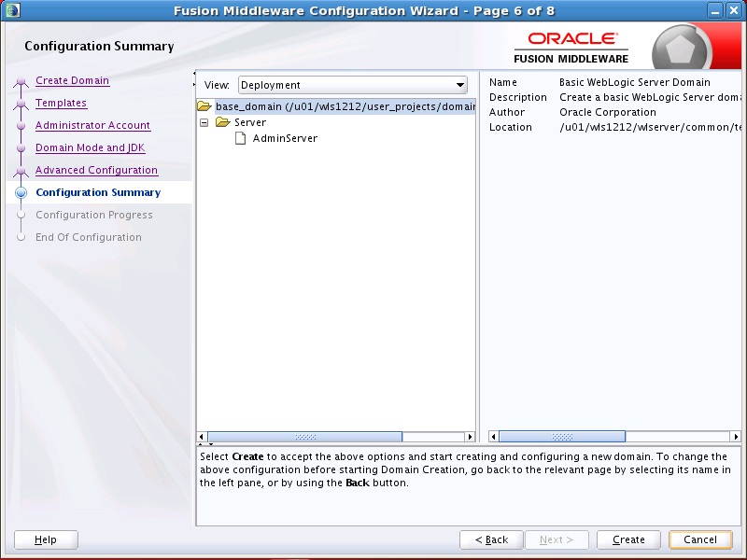
Task: Click the base_domain folder icon
Action: (204, 106)
